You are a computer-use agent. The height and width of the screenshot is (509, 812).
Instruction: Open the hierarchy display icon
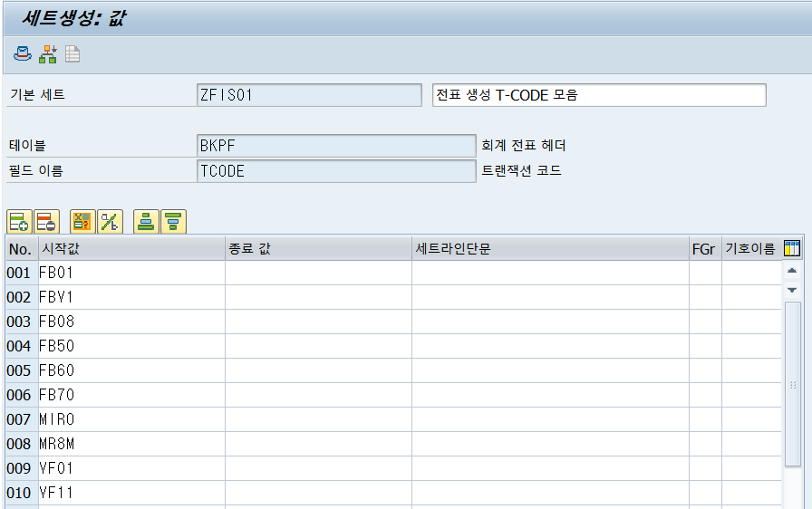click(48, 53)
